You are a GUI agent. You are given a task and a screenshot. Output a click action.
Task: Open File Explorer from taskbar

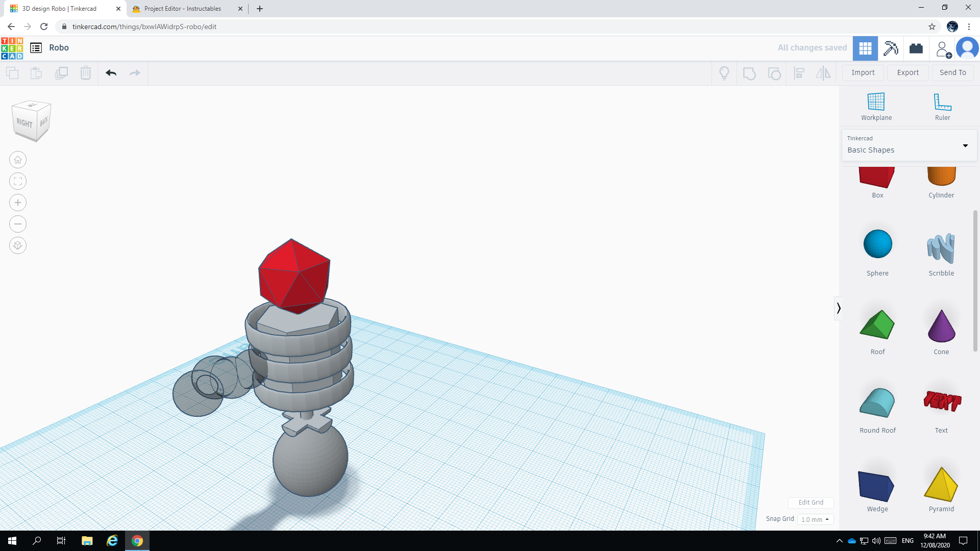(x=87, y=541)
